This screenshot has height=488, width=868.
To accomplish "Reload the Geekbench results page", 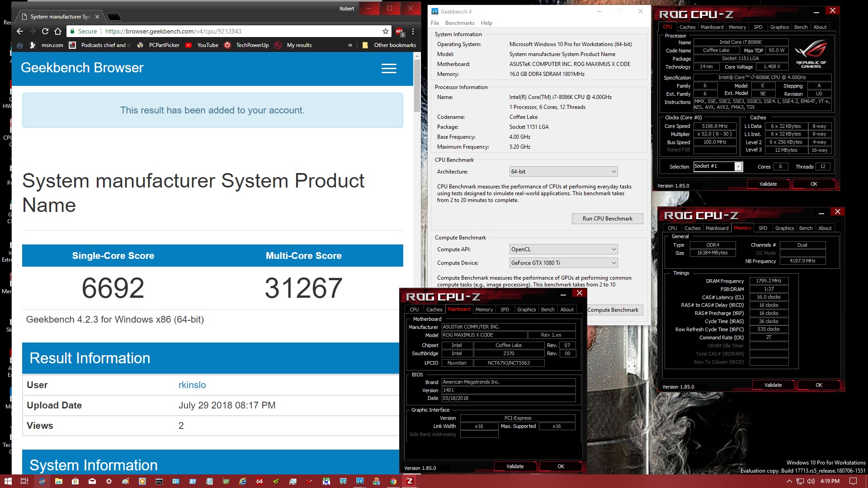I will [x=45, y=31].
